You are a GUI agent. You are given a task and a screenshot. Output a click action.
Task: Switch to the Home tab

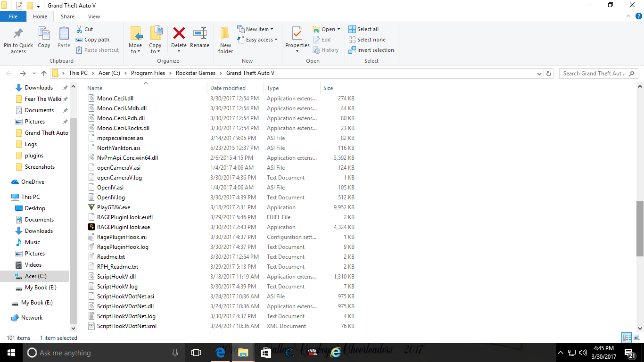click(40, 16)
